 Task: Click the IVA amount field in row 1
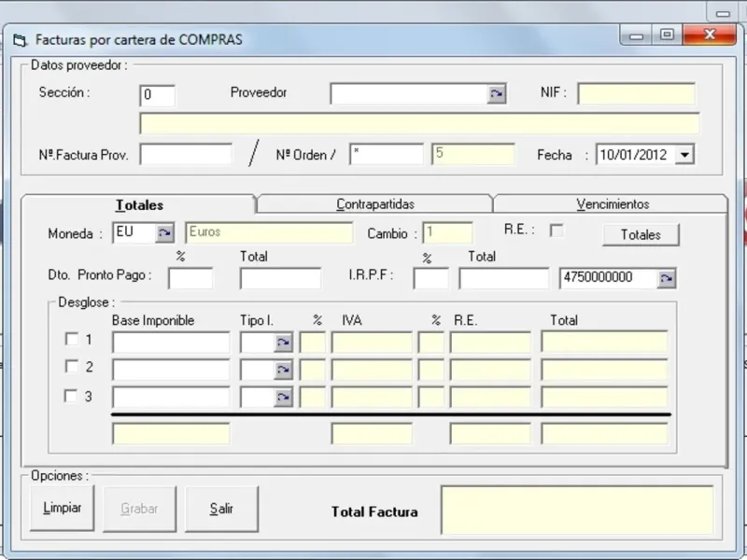coord(372,342)
